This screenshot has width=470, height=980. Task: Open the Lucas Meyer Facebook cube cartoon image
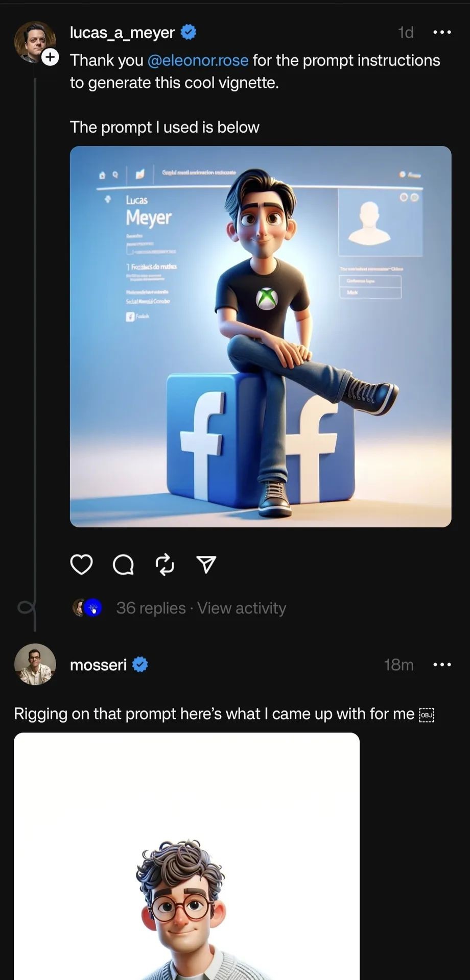pyautogui.click(x=261, y=336)
